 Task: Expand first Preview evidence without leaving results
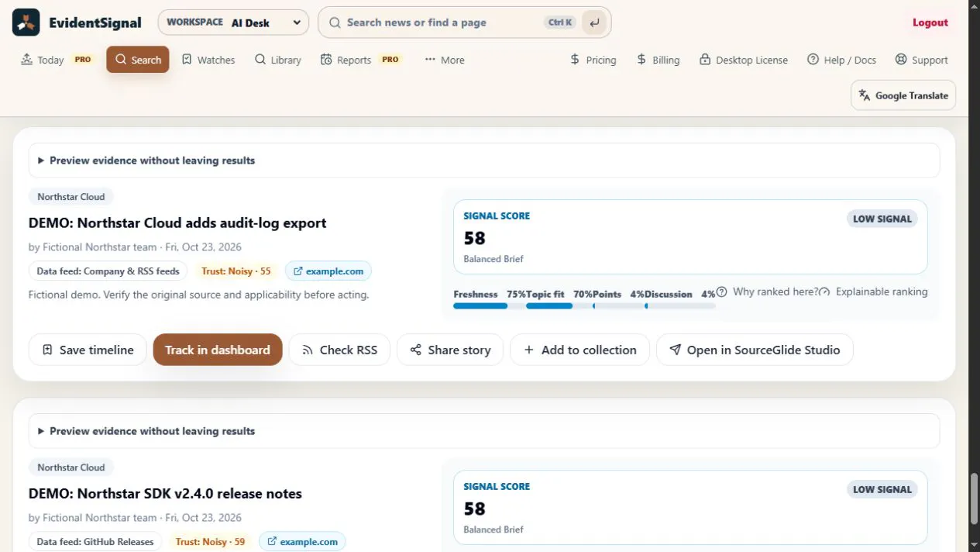[484, 160]
